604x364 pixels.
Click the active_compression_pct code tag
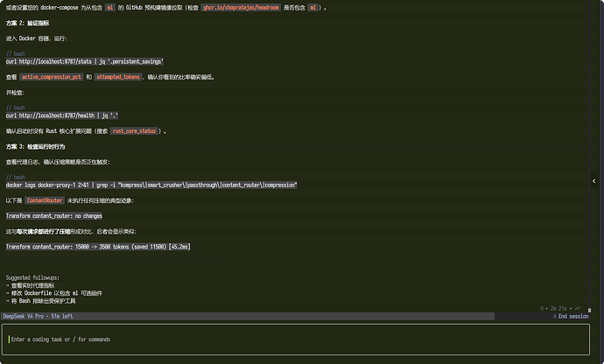coord(52,77)
